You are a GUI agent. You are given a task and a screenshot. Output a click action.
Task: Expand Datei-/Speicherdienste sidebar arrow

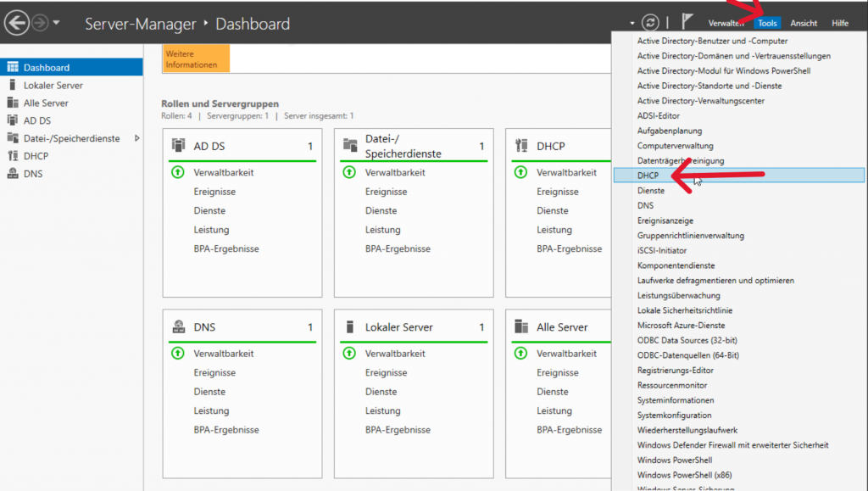[137, 138]
